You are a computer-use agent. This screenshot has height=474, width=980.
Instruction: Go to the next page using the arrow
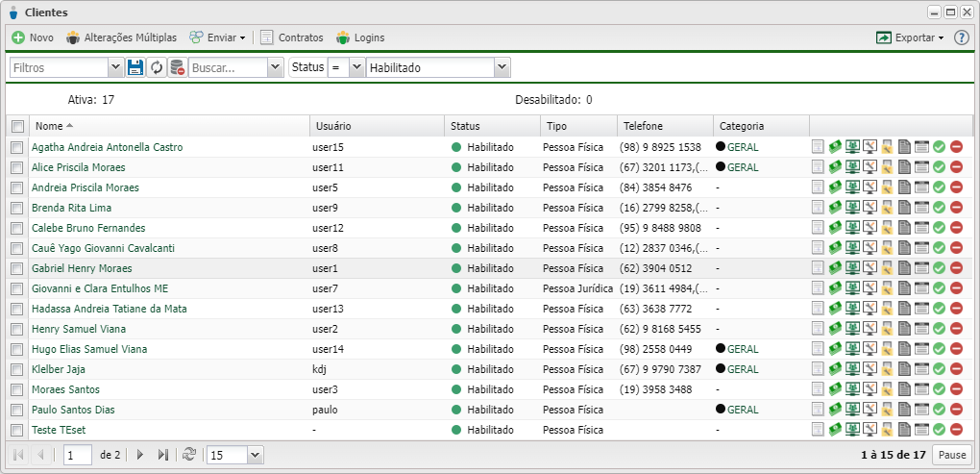140,455
